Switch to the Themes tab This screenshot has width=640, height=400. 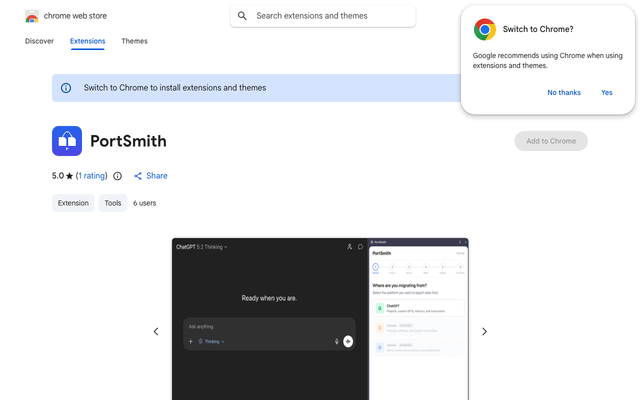[x=134, y=41]
